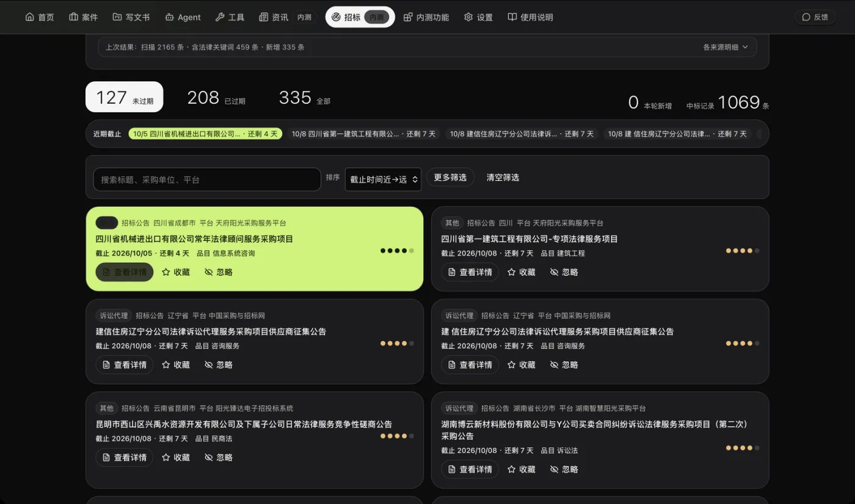Favorite the 湖南博云新材料 listing

tap(522, 470)
